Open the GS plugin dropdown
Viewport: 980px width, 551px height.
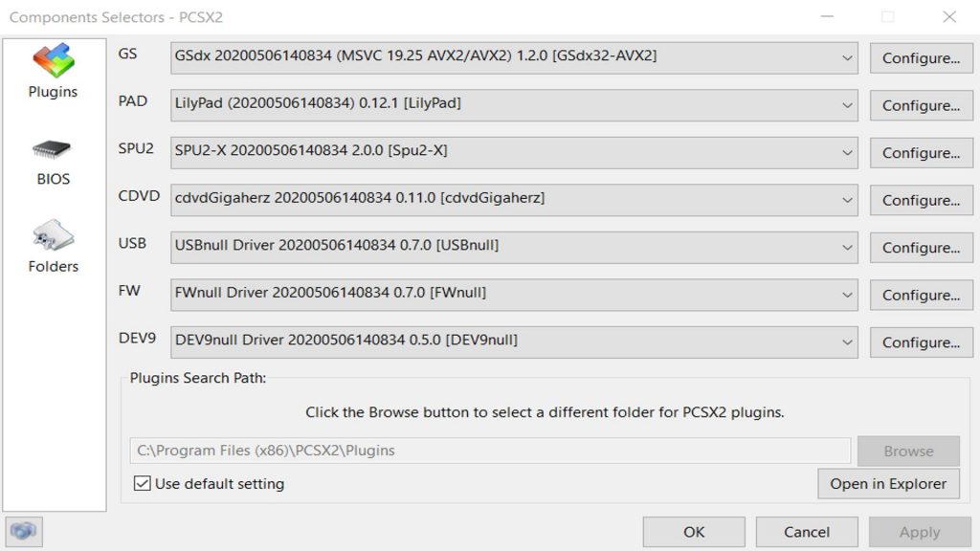click(846, 57)
